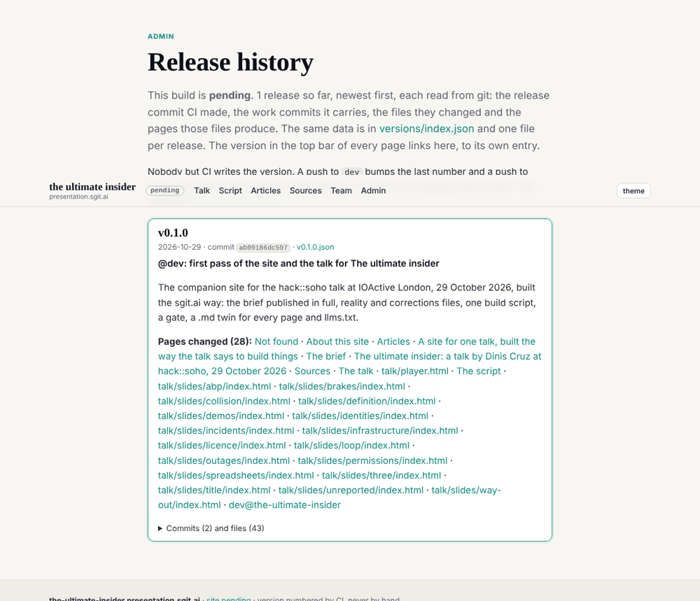The image size is (700, 601).
Task: Open talk/slides/abp/index.html
Action: pyautogui.click(x=214, y=386)
